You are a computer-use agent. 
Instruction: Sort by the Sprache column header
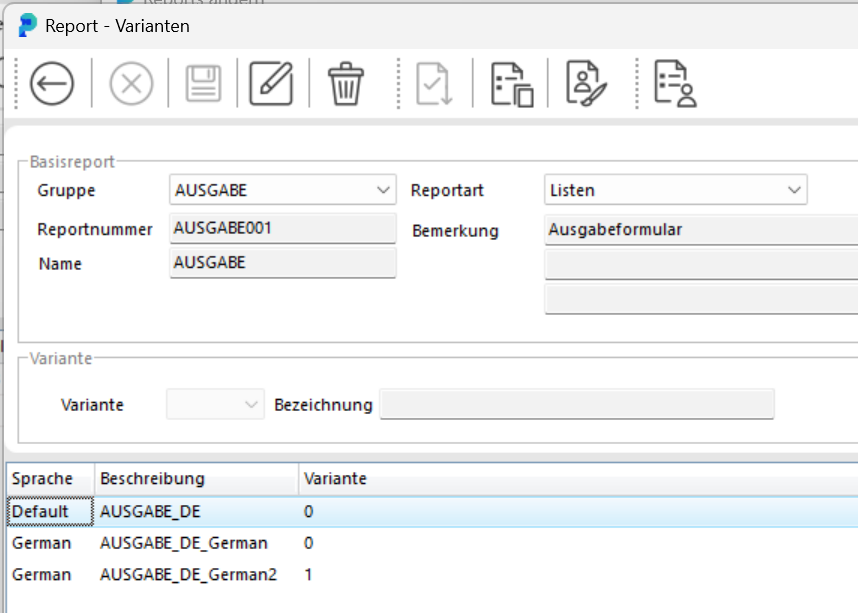tap(50, 479)
